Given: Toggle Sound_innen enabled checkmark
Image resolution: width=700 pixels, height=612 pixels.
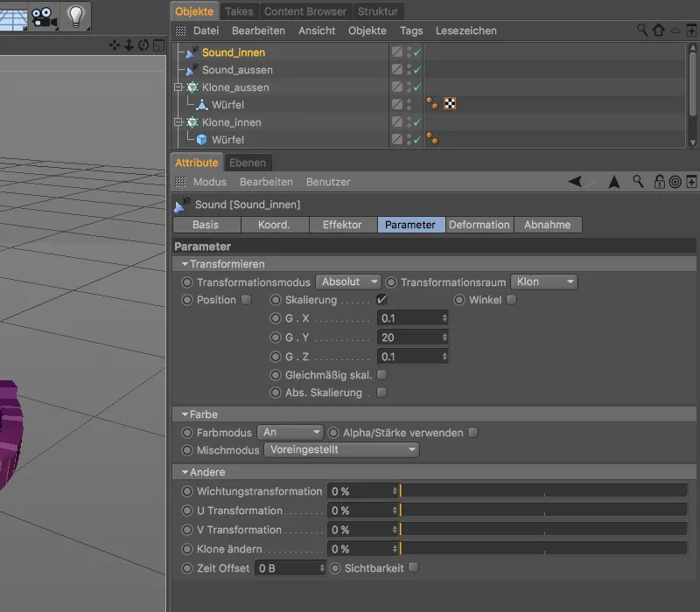Looking at the screenshot, I should tap(417, 52).
